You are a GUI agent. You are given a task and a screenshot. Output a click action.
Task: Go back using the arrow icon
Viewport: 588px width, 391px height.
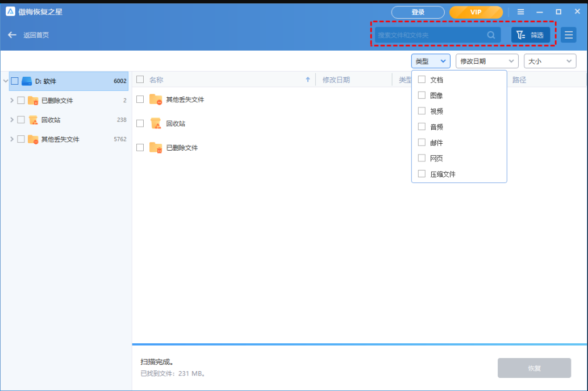[12, 35]
